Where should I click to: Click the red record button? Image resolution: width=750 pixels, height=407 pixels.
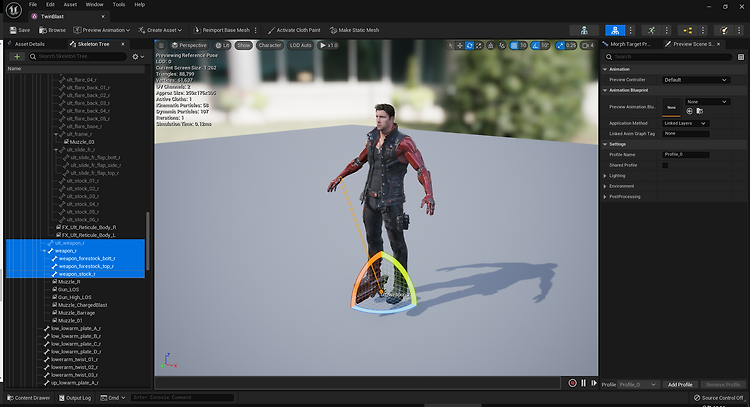[x=572, y=383]
